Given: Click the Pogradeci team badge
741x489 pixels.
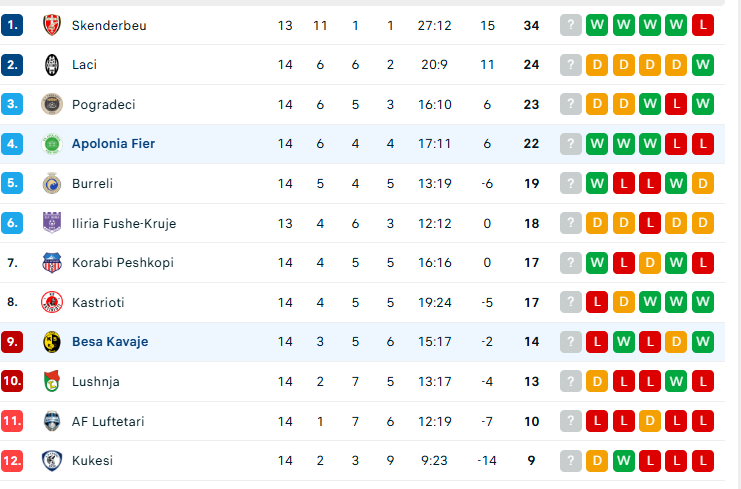Looking at the screenshot, I should point(51,104).
